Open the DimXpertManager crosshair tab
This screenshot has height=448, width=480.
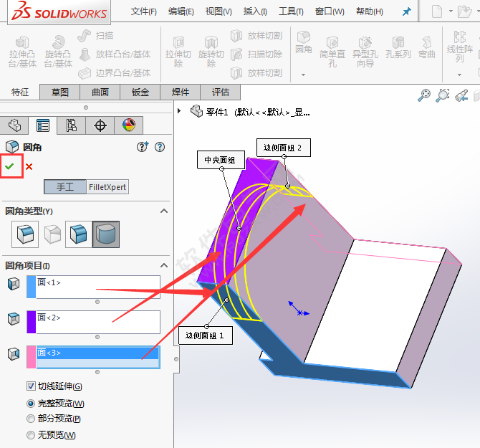(x=100, y=125)
